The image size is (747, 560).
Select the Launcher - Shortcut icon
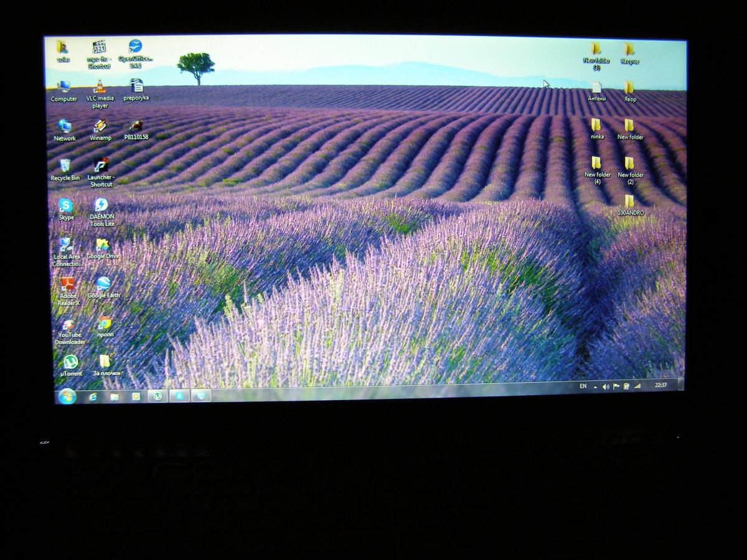pos(101,165)
